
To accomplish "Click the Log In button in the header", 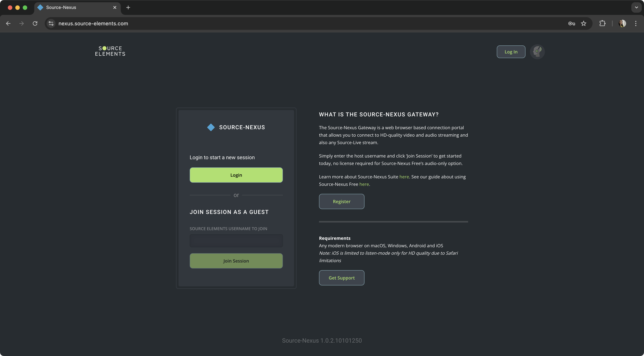I will pos(511,52).
